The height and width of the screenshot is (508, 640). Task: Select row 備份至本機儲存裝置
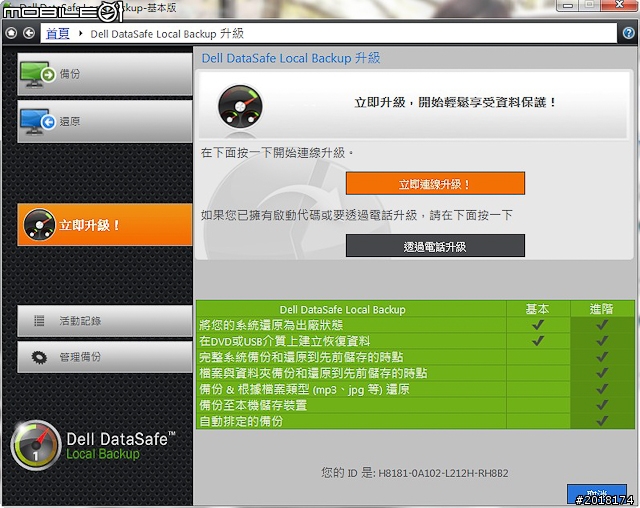point(416,405)
